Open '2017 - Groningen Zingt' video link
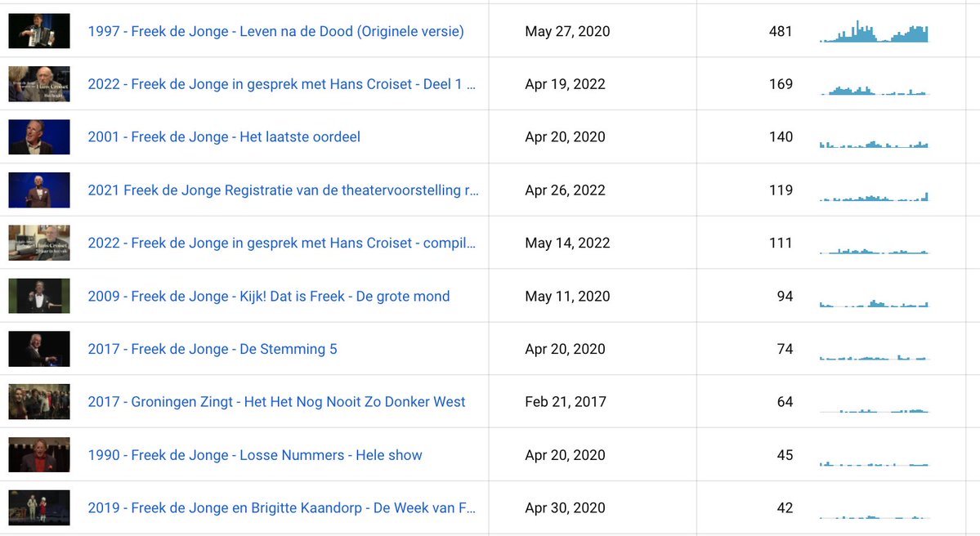The height and width of the screenshot is (536, 980). [276, 402]
